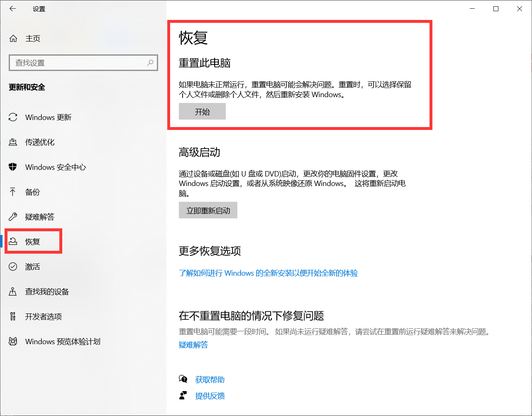Viewport: 532px width, 416px height.
Task: Click the Windows 更新 sync icon
Action: tap(13, 117)
